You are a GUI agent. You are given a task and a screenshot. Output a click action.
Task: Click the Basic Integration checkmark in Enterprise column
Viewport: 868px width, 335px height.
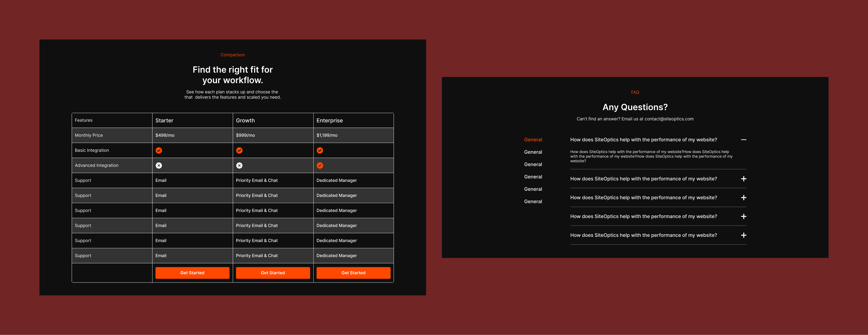[x=320, y=150]
